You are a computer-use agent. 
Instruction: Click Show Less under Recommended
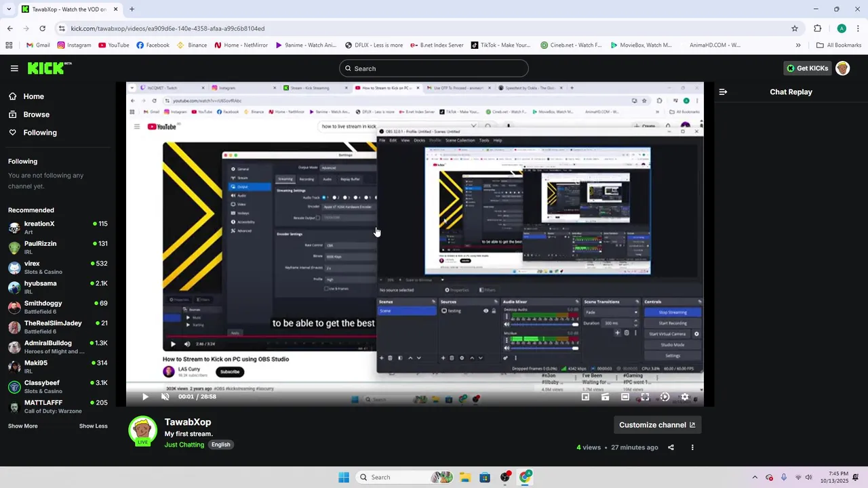[x=94, y=426]
